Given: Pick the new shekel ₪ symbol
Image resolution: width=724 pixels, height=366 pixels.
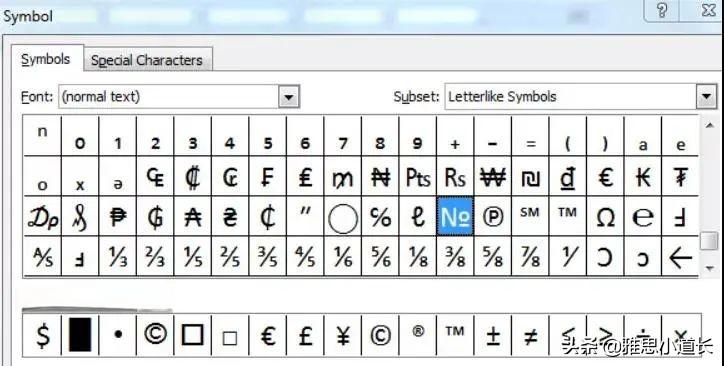Looking at the screenshot, I should click(x=530, y=176).
